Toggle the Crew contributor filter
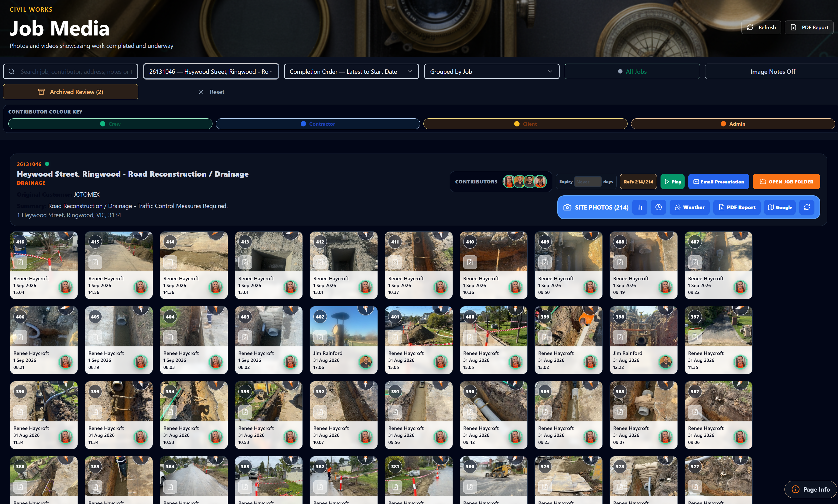This screenshot has width=838, height=504. [x=111, y=124]
